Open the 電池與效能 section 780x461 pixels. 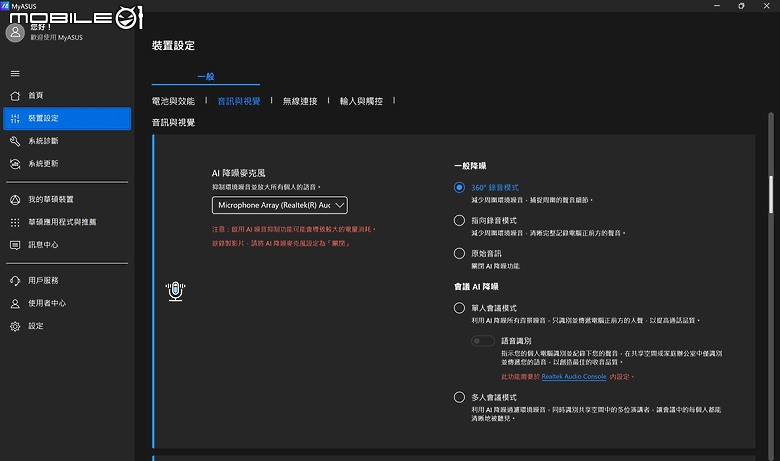(x=173, y=101)
